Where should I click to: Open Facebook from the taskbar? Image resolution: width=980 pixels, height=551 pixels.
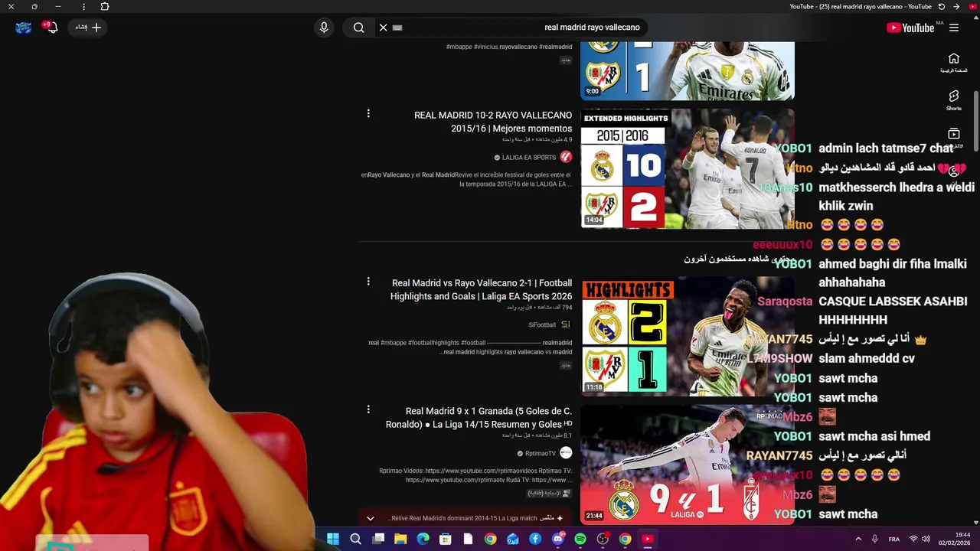[x=535, y=539]
